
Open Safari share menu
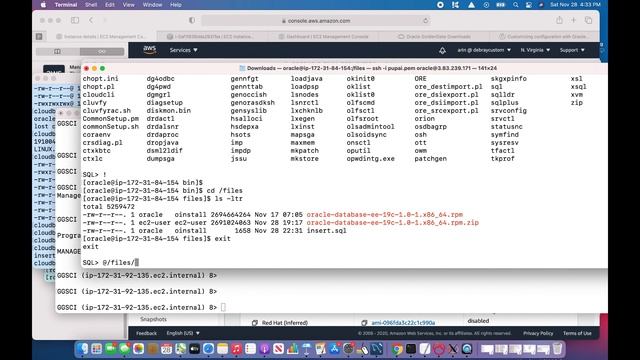[x=559, y=20]
